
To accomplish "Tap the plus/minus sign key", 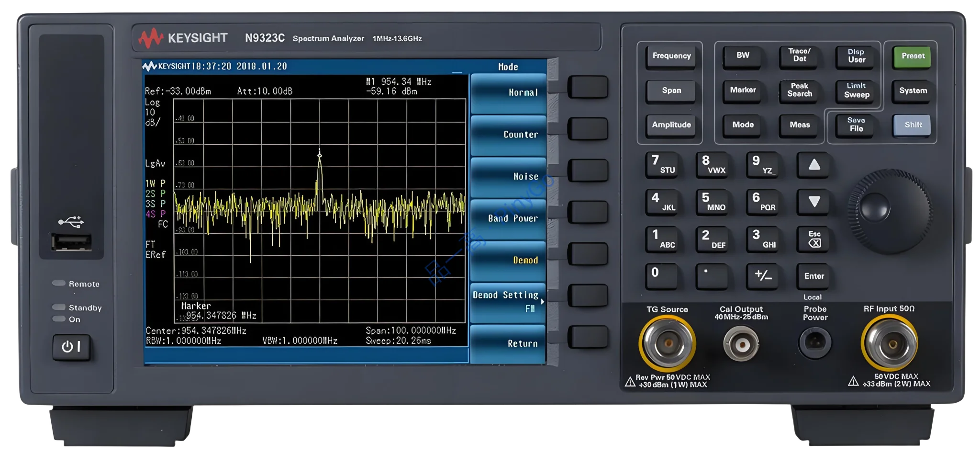I will [763, 276].
